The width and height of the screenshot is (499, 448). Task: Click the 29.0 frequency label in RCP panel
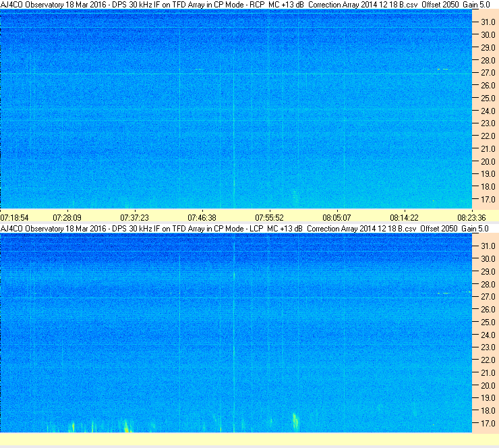click(x=488, y=48)
